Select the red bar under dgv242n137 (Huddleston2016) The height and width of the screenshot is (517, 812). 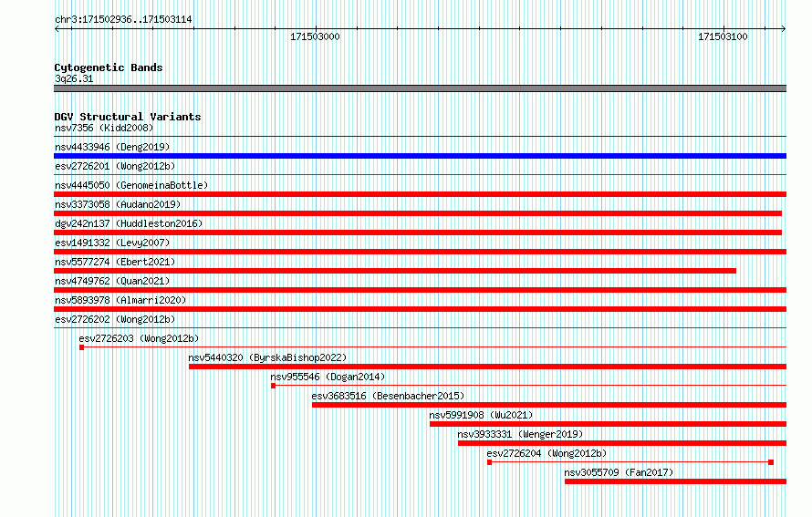[x=418, y=233]
